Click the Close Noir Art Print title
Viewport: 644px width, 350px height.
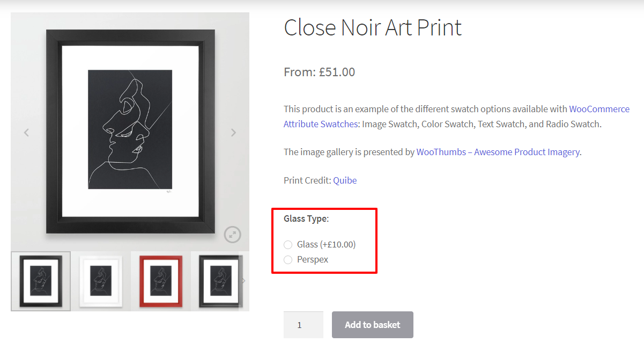tap(373, 27)
